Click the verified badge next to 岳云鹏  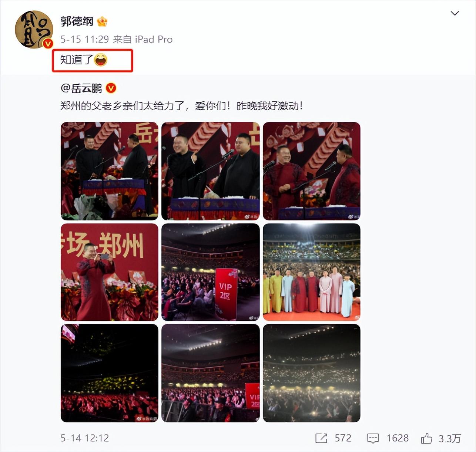[x=111, y=88]
